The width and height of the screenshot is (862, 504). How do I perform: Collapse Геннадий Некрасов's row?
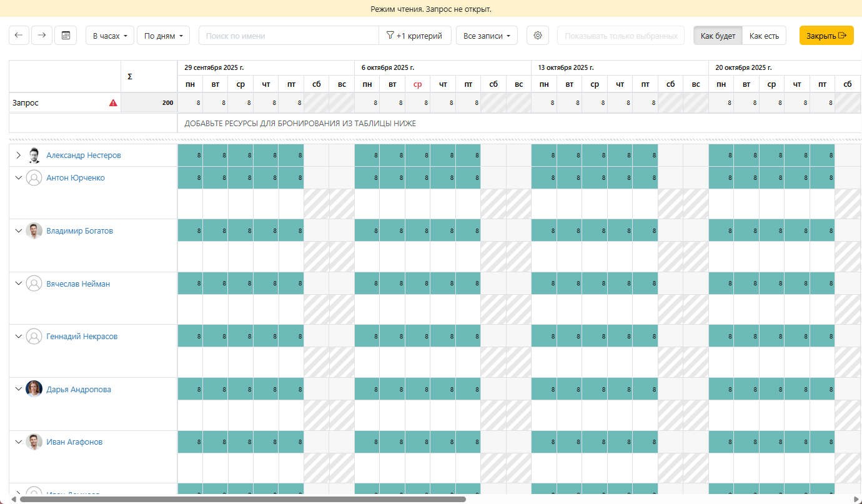pyautogui.click(x=19, y=337)
